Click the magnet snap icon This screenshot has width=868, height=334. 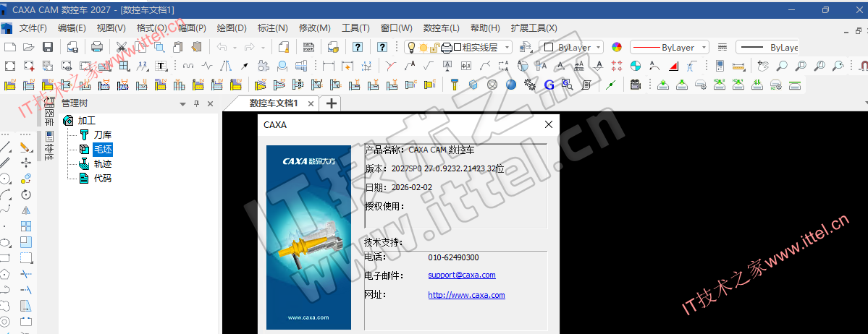point(862,66)
